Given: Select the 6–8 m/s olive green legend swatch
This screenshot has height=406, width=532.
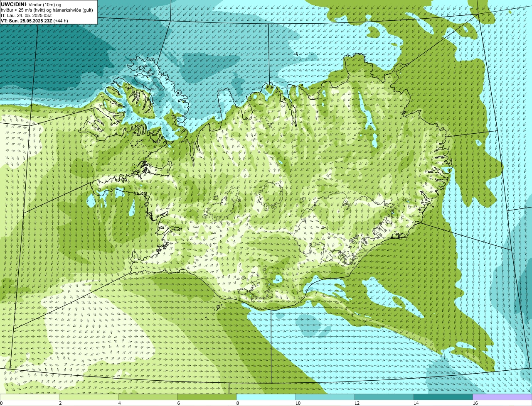Looking at the screenshot, I should (x=207, y=397).
